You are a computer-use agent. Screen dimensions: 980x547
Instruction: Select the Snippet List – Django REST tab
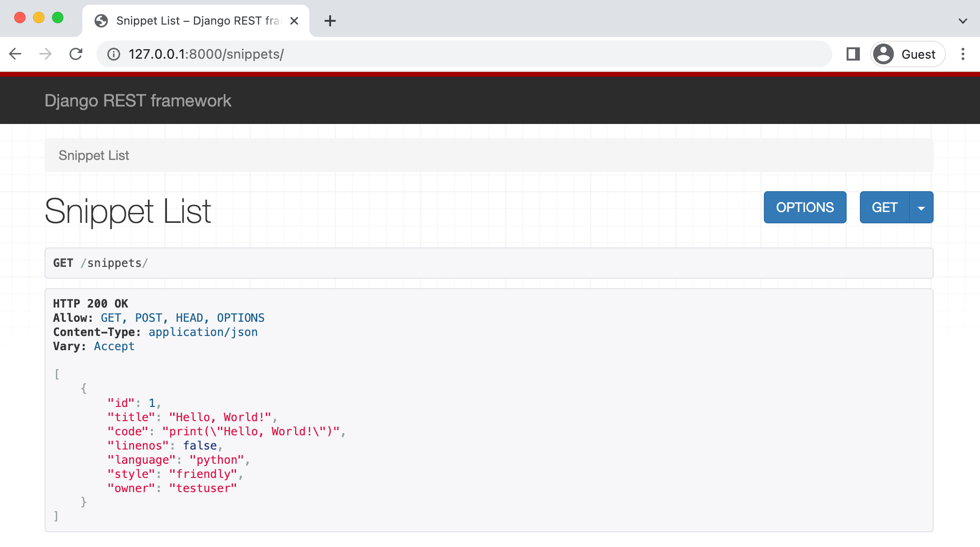pos(196,21)
